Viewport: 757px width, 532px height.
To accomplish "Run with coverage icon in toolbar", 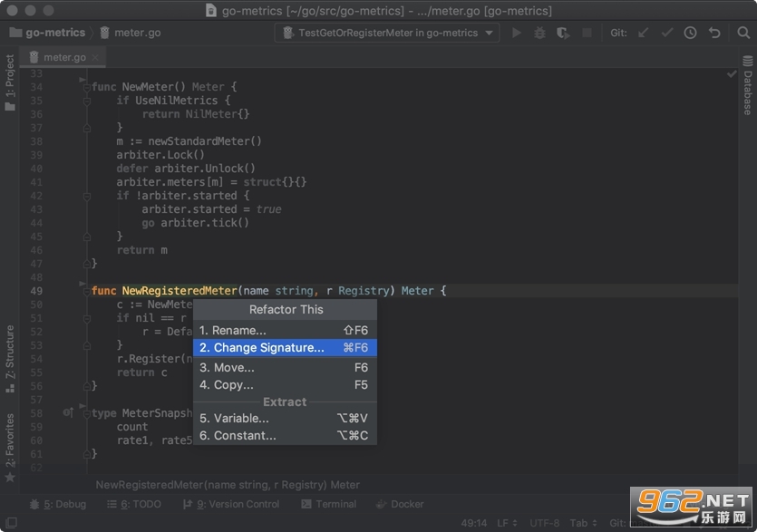I will 563,33.
